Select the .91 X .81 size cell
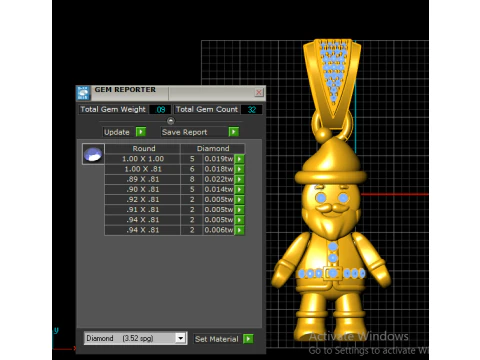 point(143,210)
